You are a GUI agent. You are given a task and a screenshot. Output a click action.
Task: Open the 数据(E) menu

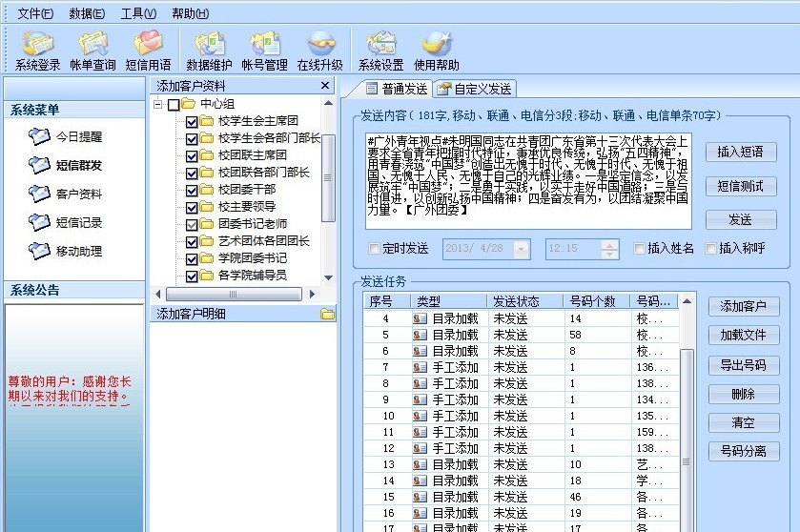tap(88, 13)
